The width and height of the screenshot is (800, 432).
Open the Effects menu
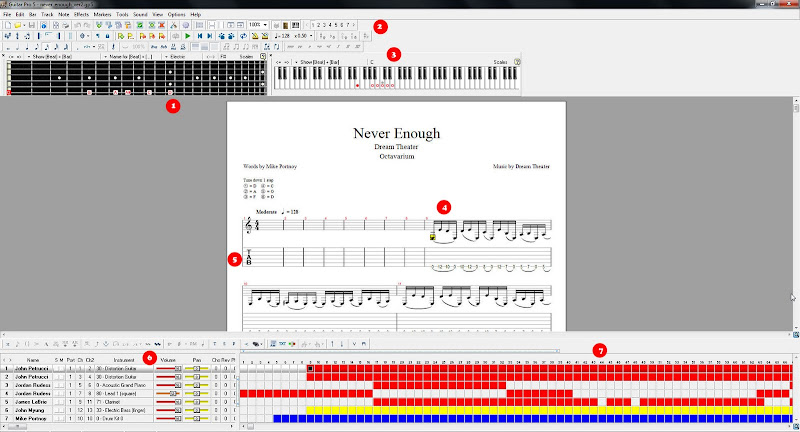(x=81, y=14)
